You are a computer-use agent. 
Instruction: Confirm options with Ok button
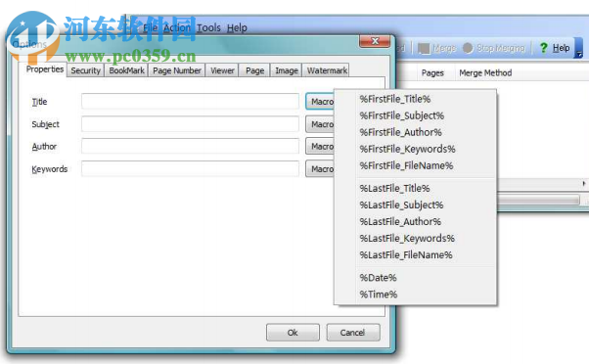(293, 333)
